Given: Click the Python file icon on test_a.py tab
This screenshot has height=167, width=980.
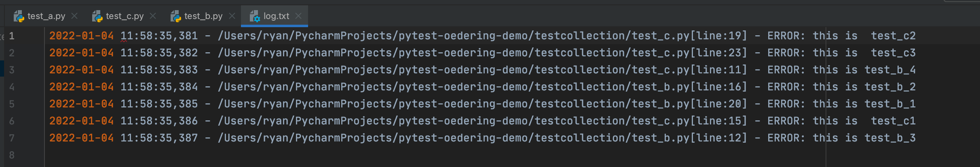Looking at the screenshot, I should (x=19, y=16).
